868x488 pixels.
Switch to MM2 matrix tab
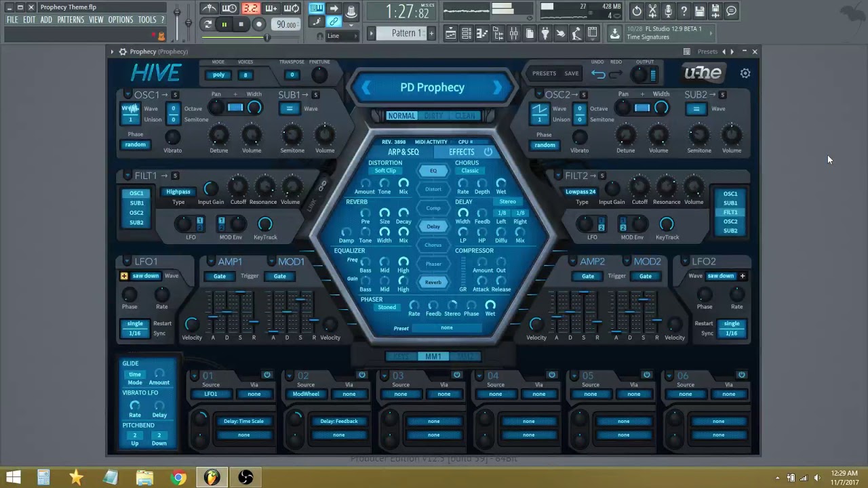[465, 357]
